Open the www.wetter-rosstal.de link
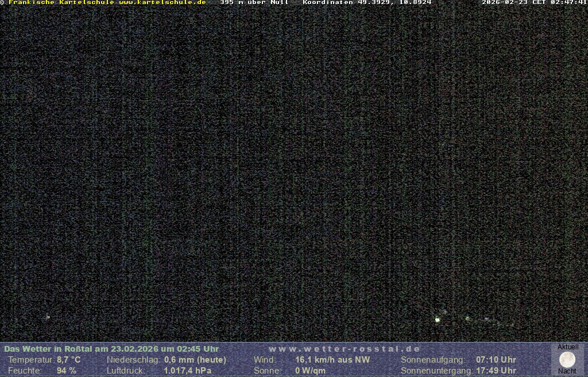This screenshot has width=588, height=377. 344,349
